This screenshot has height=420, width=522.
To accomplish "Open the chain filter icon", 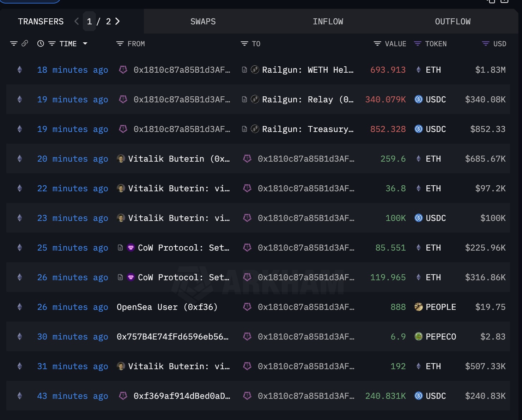I will tap(14, 44).
